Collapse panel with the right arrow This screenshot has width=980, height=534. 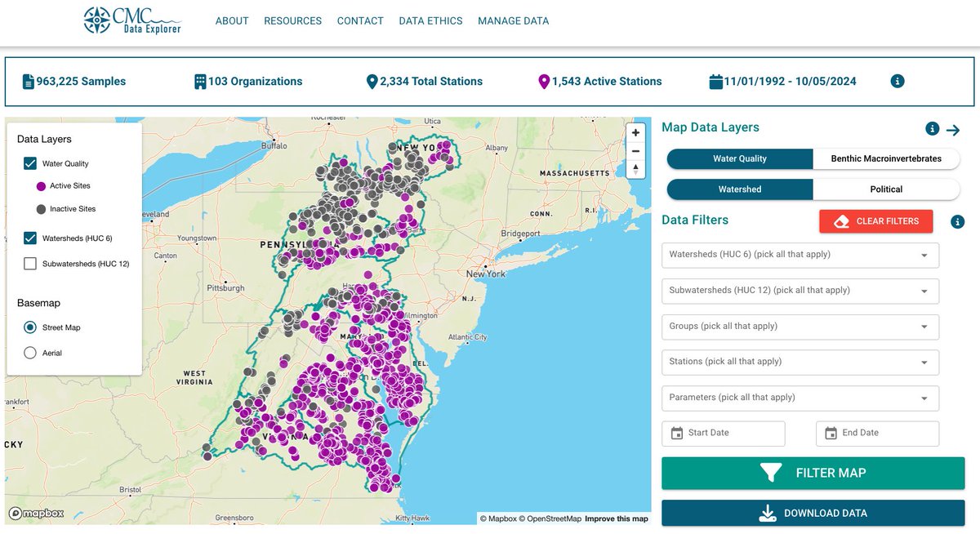coord(953,130)
